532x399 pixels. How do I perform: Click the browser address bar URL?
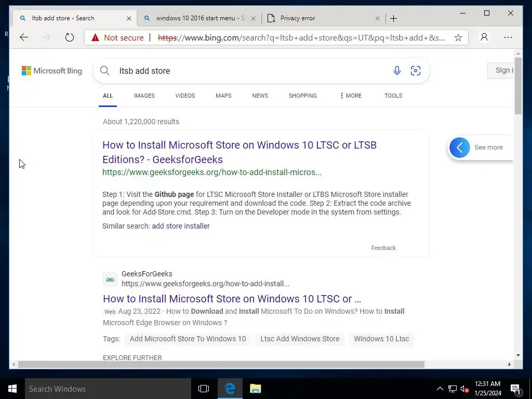301,37
